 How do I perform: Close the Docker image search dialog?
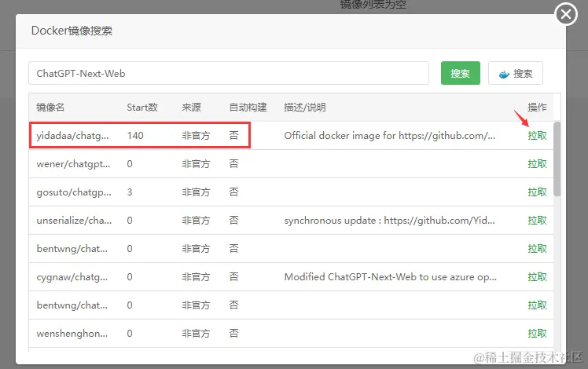point(566,14)
